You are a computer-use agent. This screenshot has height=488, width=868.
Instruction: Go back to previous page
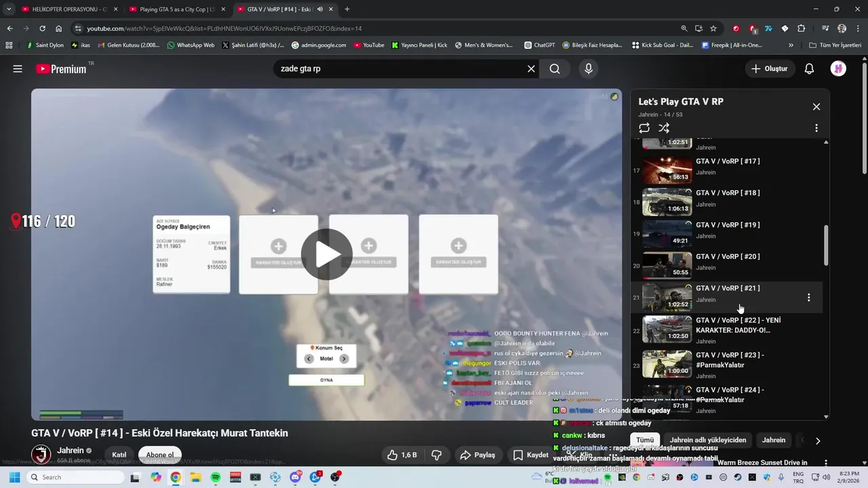(9, 28)
